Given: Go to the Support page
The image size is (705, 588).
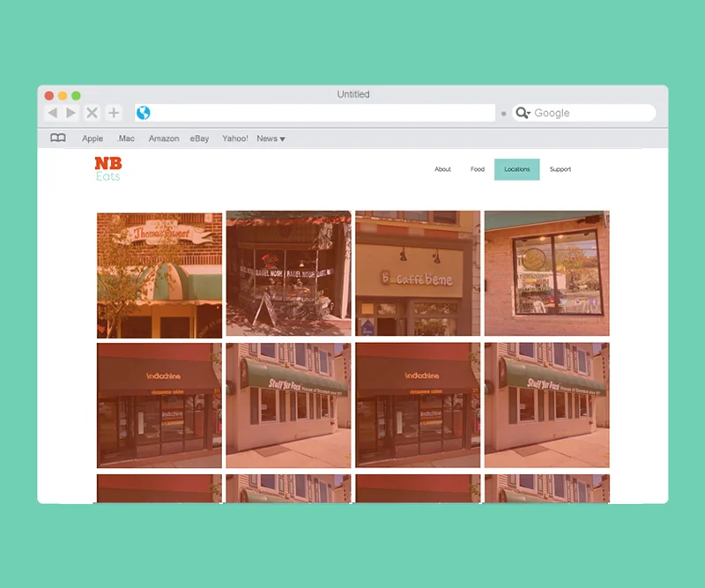Looking at the screenshot, I should coord(560,169).
